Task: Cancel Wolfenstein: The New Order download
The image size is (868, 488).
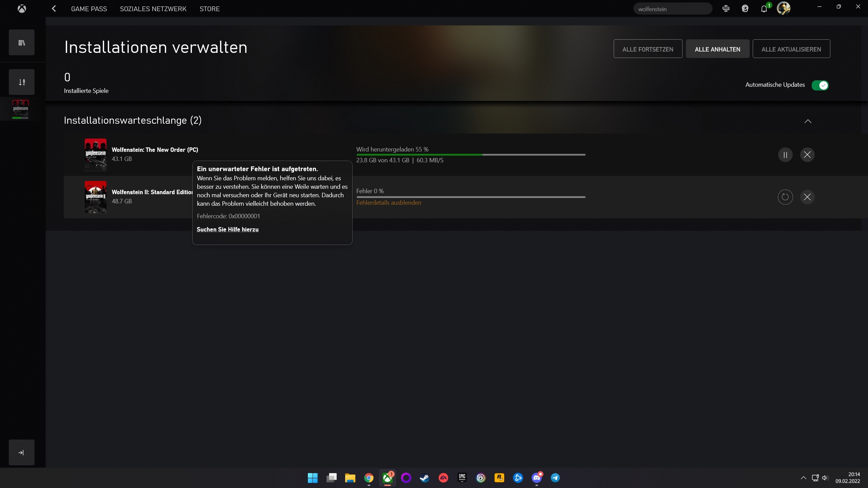Action: [x=807, y=155]
